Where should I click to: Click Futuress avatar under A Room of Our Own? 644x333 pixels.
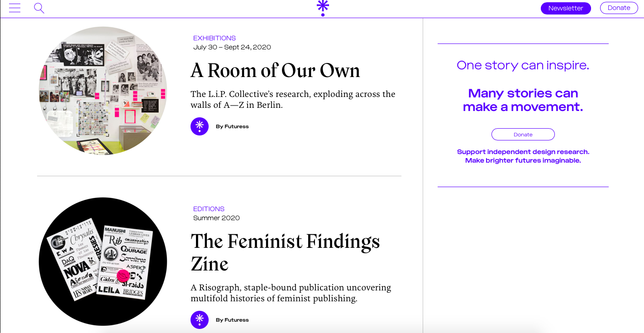(200, 126)
